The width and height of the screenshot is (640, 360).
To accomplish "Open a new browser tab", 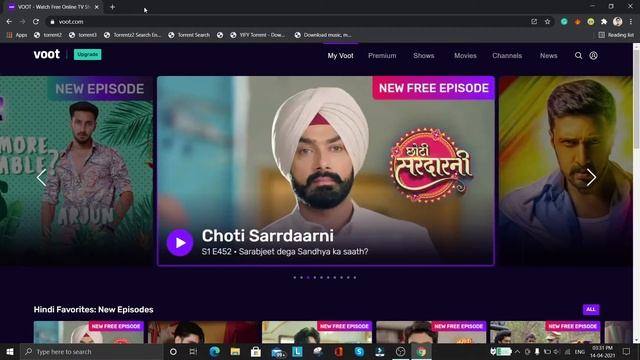I will point(112,7).
